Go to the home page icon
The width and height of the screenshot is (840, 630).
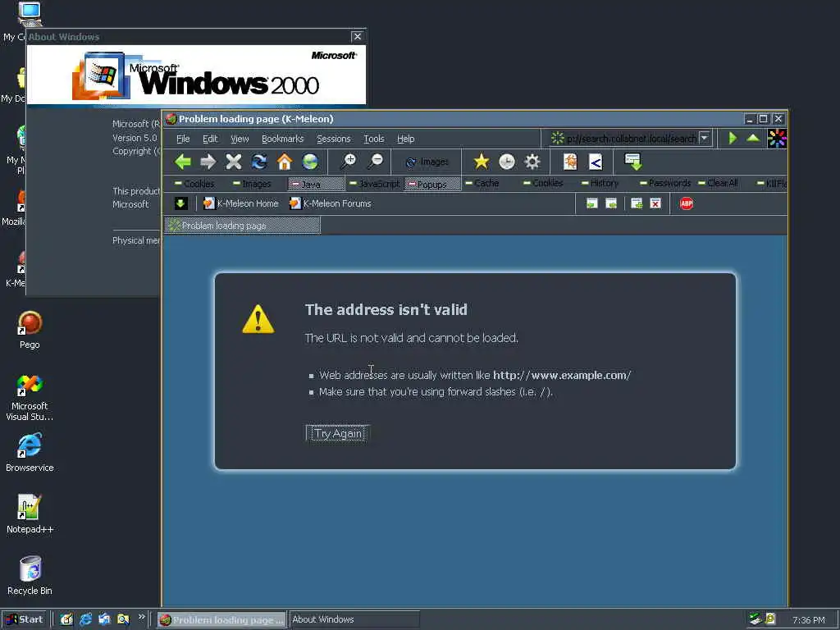285,162
